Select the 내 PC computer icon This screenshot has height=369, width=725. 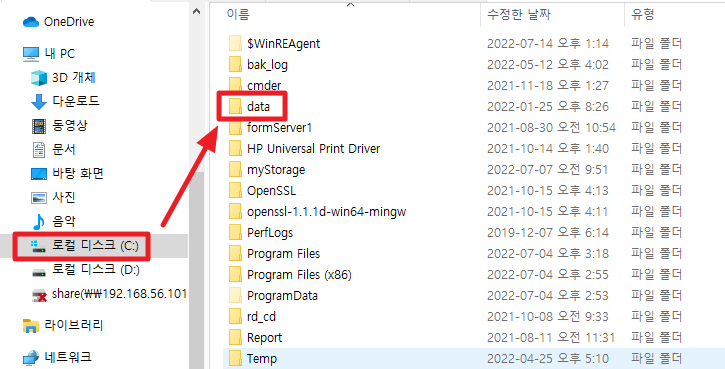click(31, 54)
